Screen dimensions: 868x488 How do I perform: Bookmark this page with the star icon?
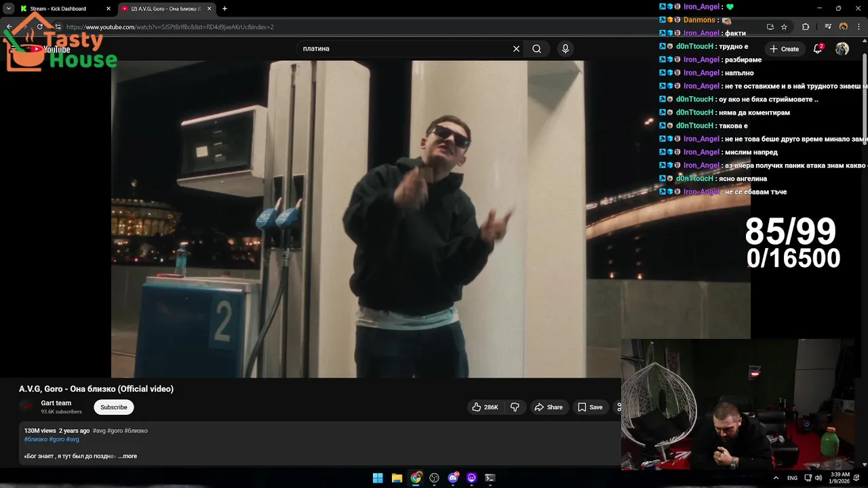point(784,27)
